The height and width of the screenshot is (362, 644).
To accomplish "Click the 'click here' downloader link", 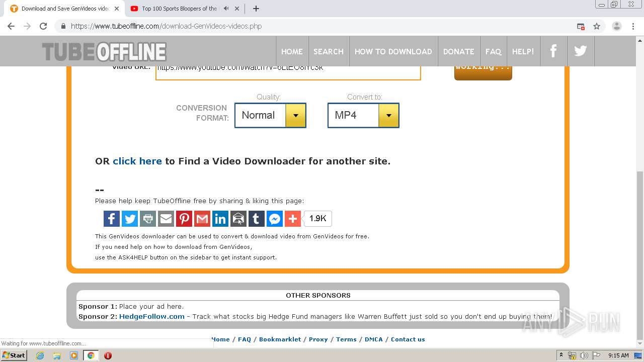I will (x=137, y=161).
